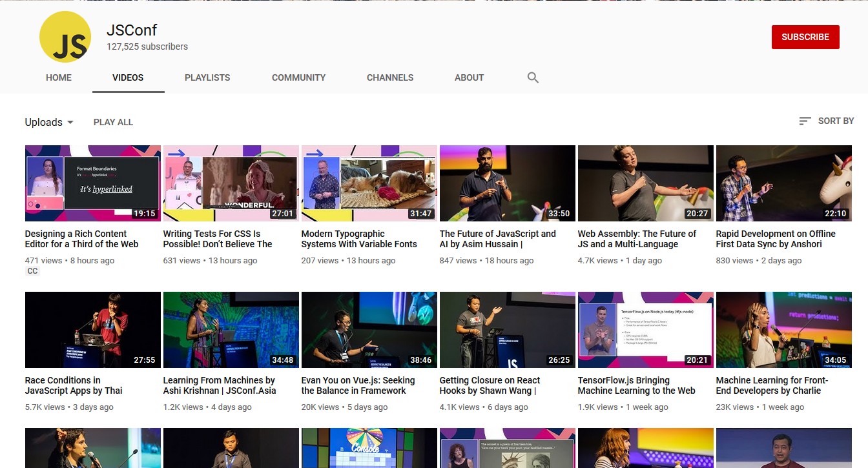The image size is (868, 468).
Task: Click '1.2K views • 4 days ago' text
Action: pyautogui.click(x=208, y=407)
